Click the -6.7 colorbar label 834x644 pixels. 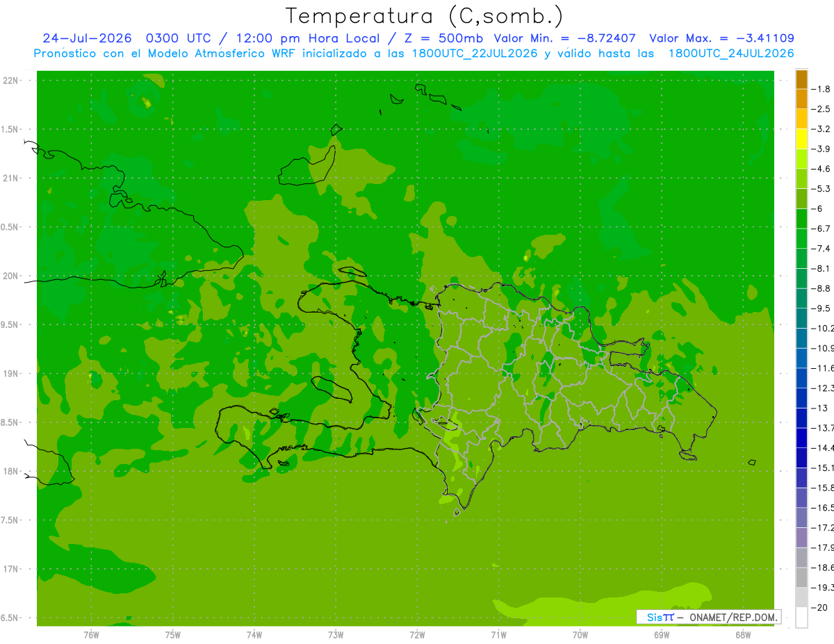820,229
